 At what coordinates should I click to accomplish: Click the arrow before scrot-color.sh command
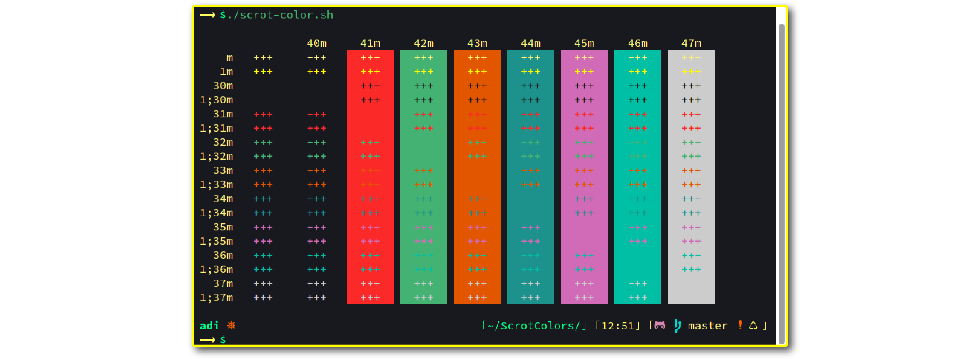[x=208, y=15]
